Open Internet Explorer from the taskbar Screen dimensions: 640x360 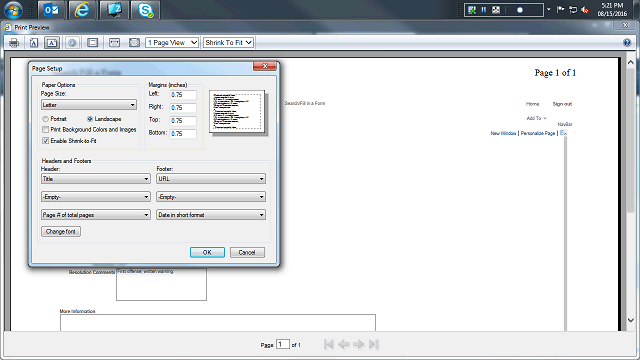tap(82, 10)
